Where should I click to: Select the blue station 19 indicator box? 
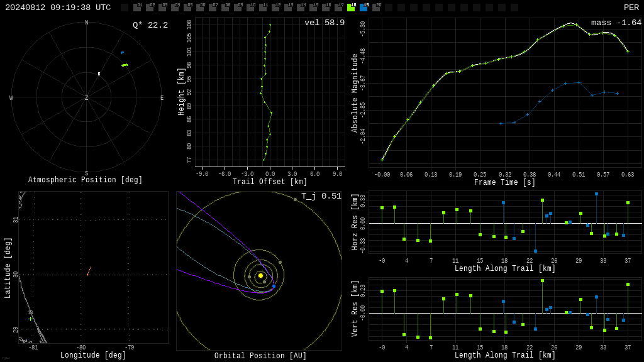(x=364, y=7)
